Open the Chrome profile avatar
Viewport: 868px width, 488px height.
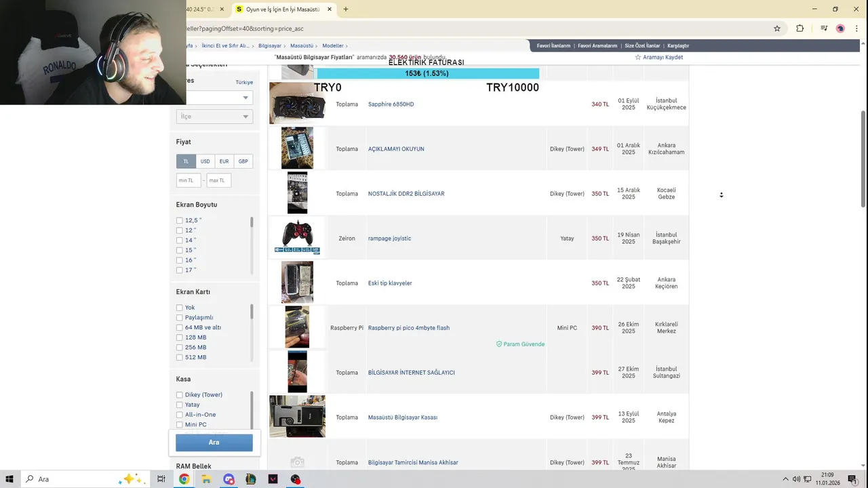click(x=840, y=28)
